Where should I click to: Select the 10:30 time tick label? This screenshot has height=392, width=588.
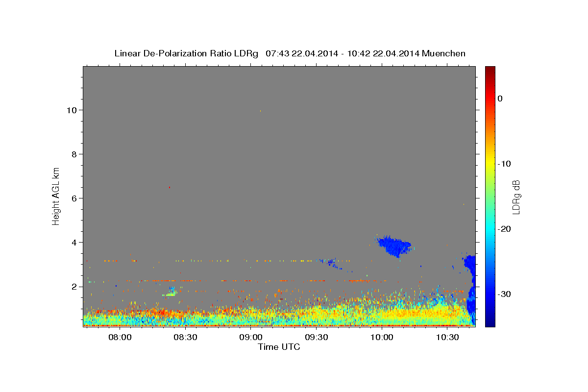447,338
